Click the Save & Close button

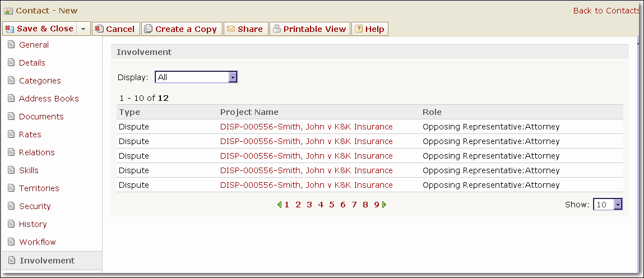point(40,29)
